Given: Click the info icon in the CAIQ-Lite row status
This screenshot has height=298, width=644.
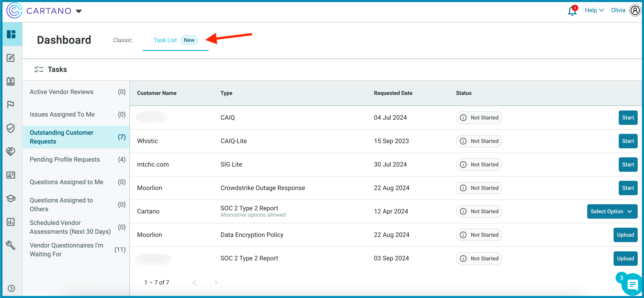Looking at the screenshot, I should [463, 141].
